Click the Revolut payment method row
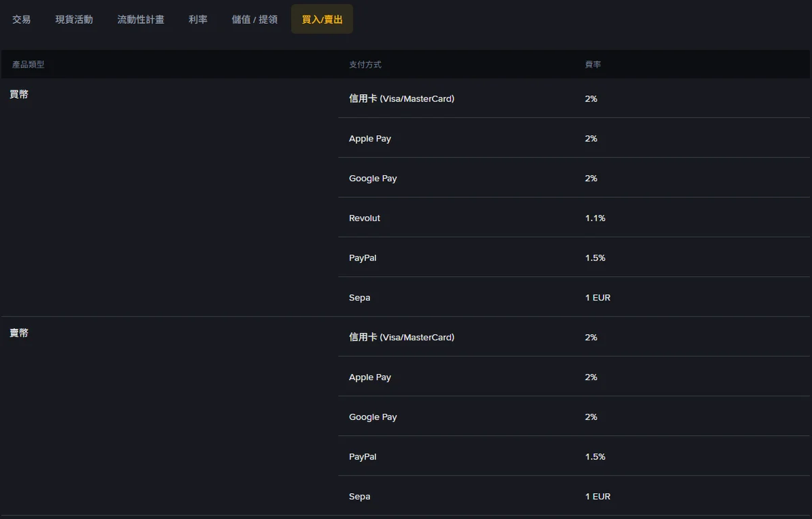The width and height of the screenshot is (812, 519). click(574, 218)
